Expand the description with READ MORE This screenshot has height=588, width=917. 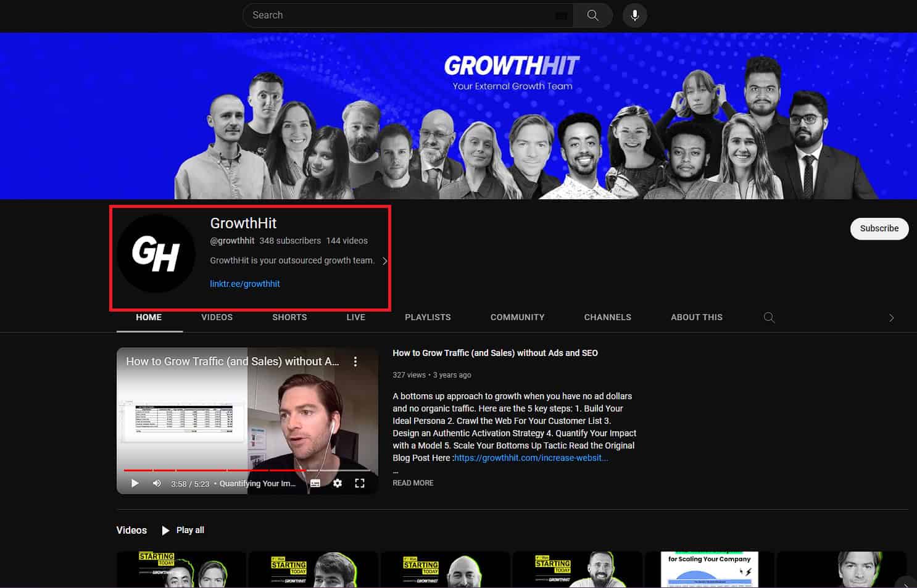[413, 482]
